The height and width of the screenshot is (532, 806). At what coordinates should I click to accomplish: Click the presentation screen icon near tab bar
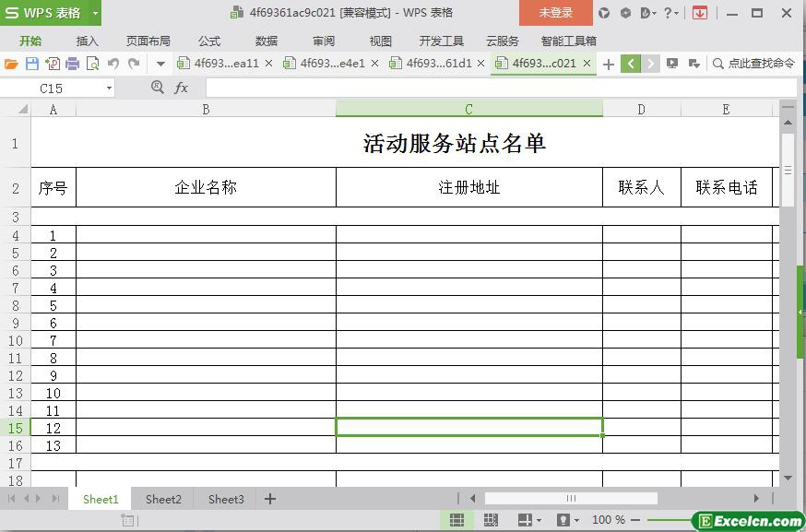pyautogui.click(x=672, y=64)
